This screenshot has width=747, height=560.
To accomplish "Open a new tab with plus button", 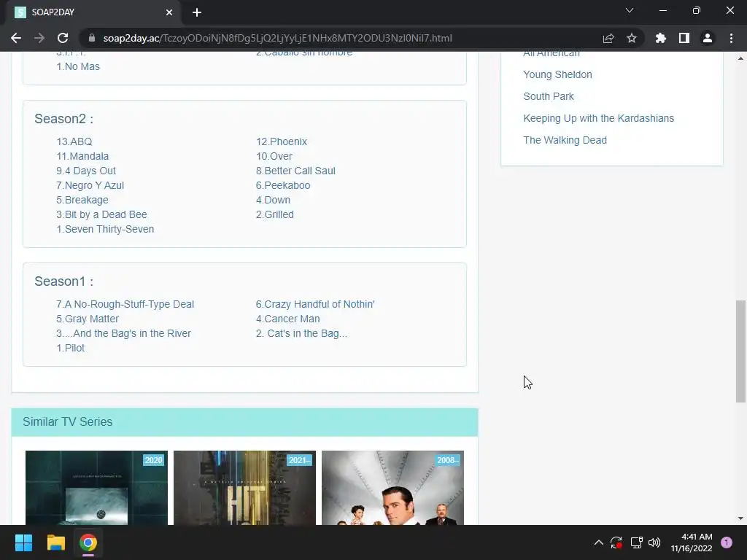I will [197, 12].
